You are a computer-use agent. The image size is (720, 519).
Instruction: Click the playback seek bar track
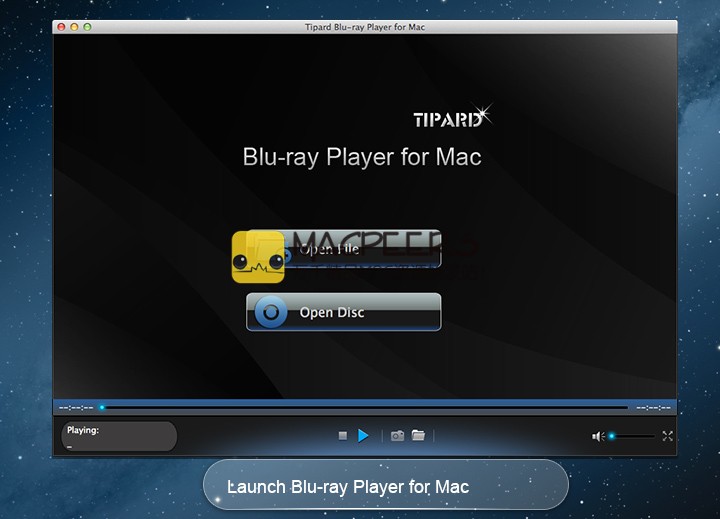point(366,407)
